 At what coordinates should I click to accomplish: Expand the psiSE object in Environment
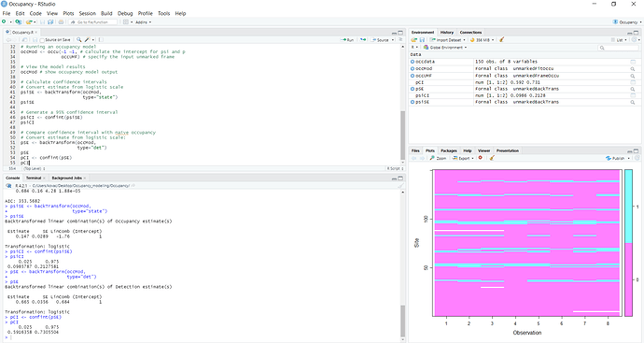[413, 102]
